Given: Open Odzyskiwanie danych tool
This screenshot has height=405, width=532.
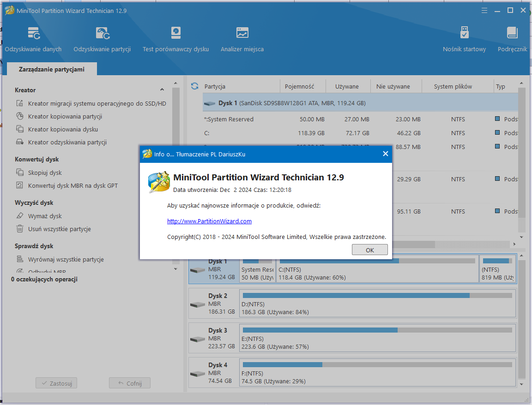Looking at the screenshot, I should 33,40.
